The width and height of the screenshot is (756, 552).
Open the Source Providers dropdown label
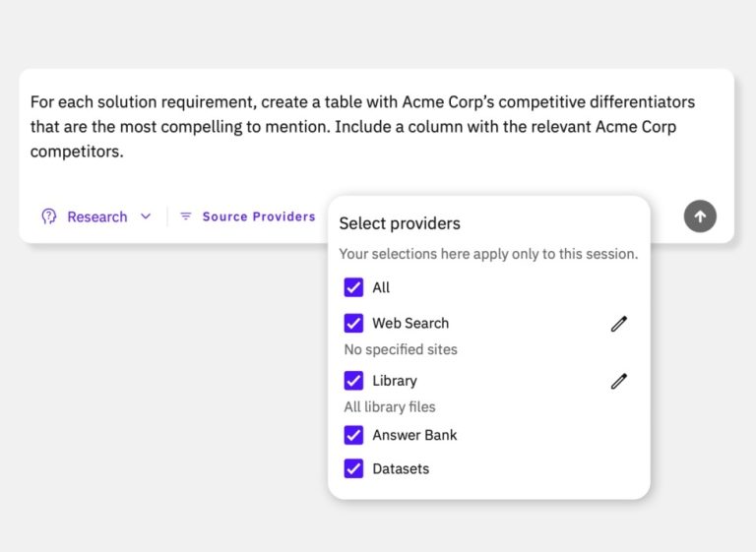click(x=259, y=216)
